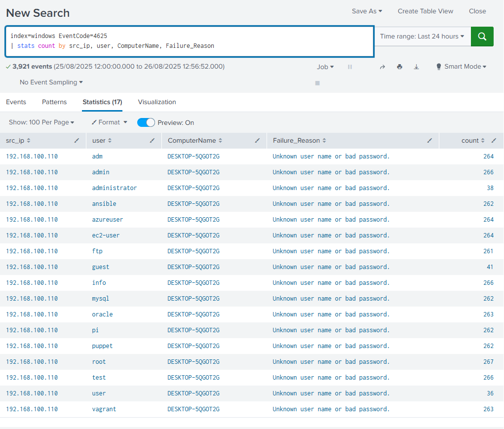Switch to the Events tab

(16, 102)
